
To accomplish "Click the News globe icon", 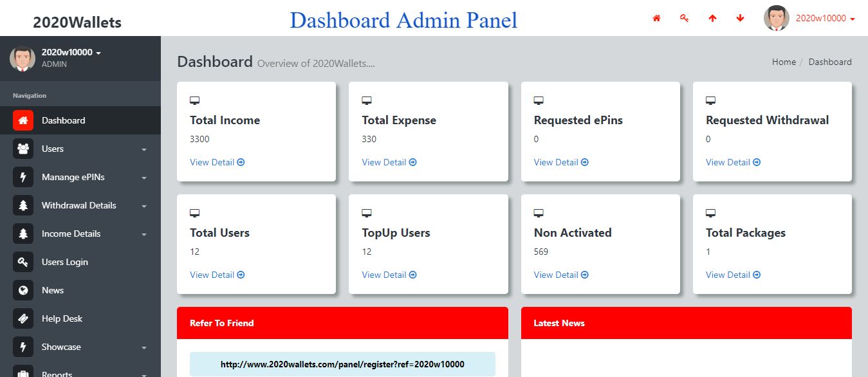I will [23, 290].
